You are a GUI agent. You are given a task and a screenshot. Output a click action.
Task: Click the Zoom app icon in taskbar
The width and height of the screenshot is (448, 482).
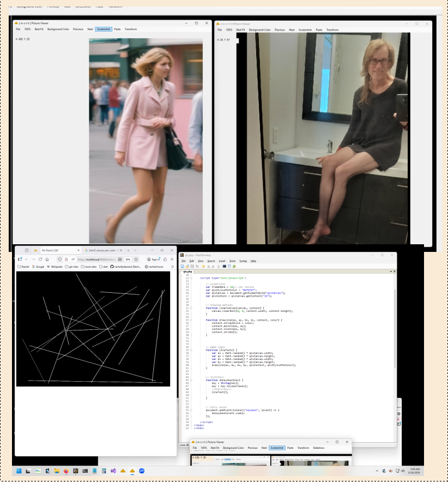142,471
